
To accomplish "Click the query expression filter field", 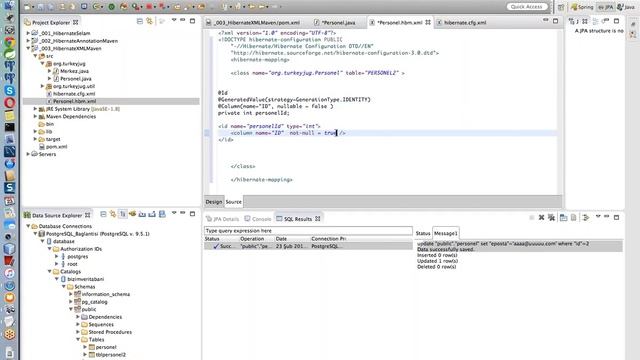I will pyautogui.click(x=308, y=231).
